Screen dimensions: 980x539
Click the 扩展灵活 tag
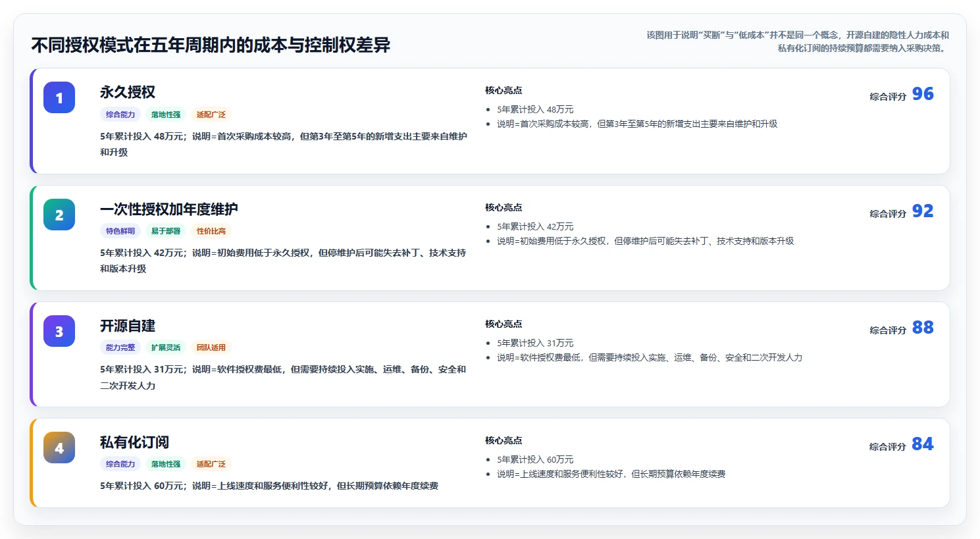pyautogui.click(x=166, y=347)
